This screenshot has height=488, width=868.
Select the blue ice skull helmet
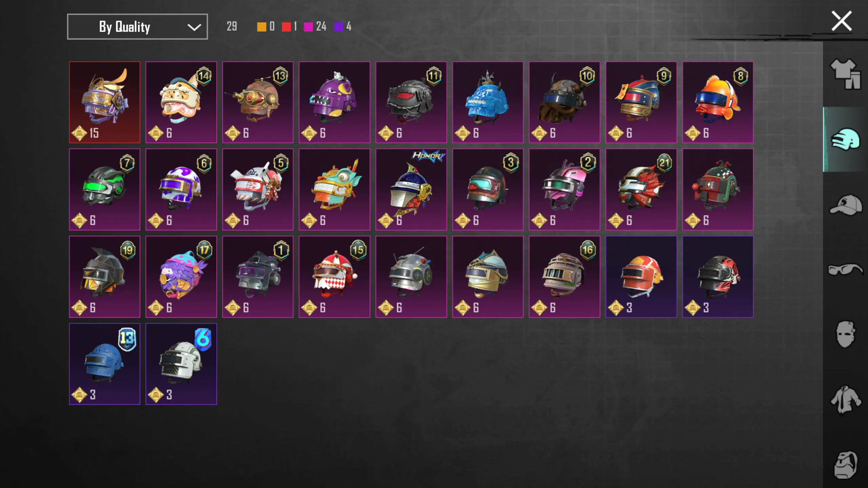[488, 102]
